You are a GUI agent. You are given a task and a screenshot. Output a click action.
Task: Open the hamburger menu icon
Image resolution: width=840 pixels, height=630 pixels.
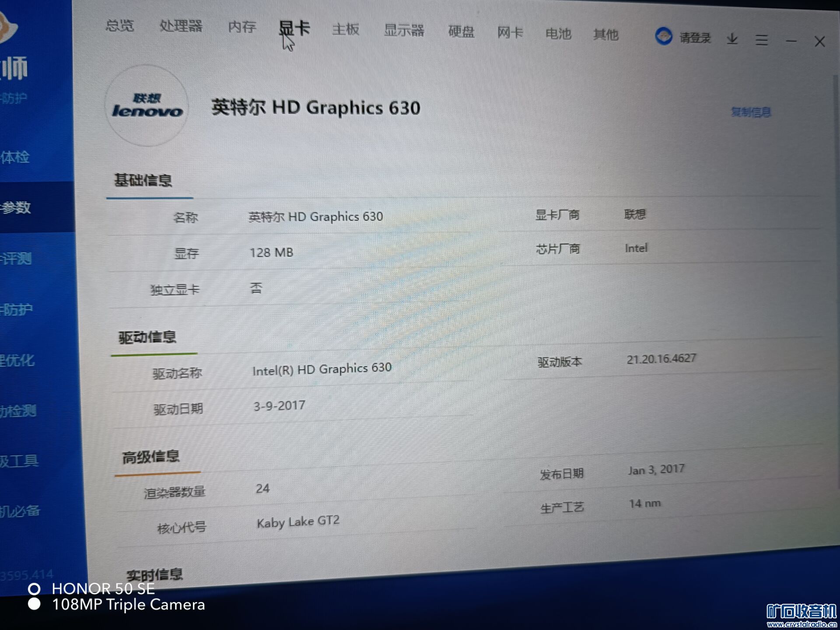[762, 40]
